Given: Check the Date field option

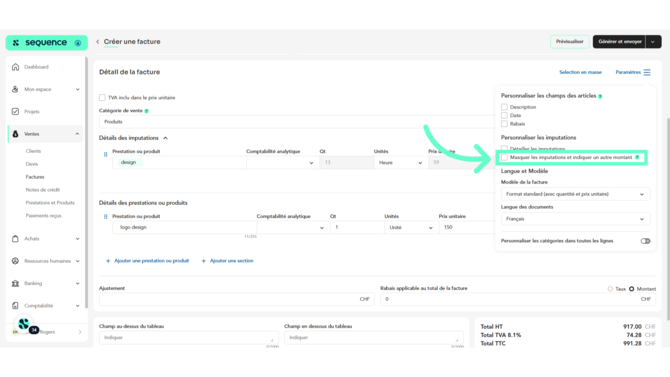Looking at the screenshot, I should (504, 115).
